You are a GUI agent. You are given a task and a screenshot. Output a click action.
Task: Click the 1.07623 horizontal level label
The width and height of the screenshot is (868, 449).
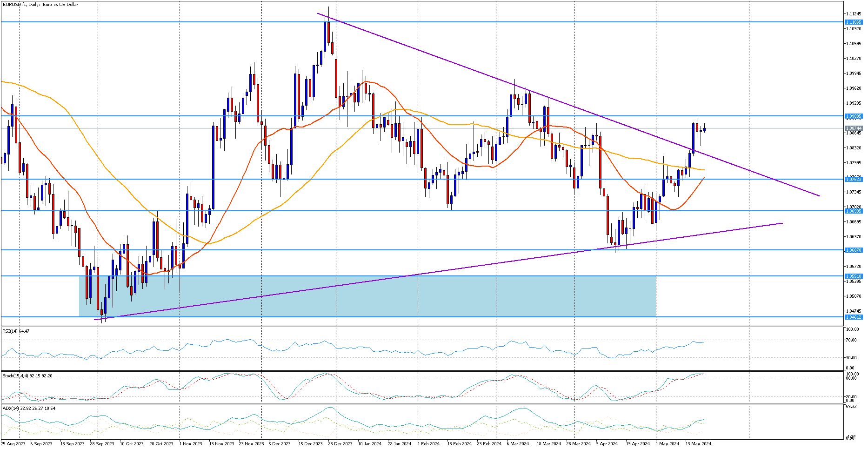[x=854, y=180]
